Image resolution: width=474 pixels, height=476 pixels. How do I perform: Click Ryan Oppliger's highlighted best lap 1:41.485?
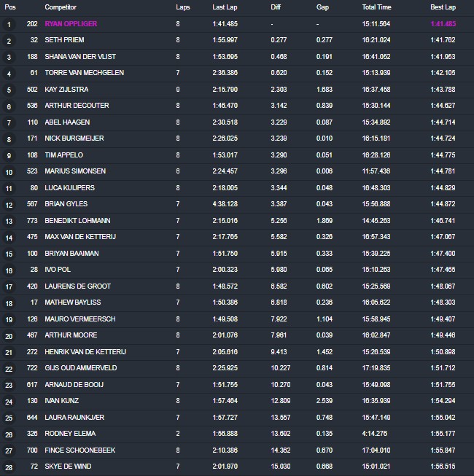443,24
